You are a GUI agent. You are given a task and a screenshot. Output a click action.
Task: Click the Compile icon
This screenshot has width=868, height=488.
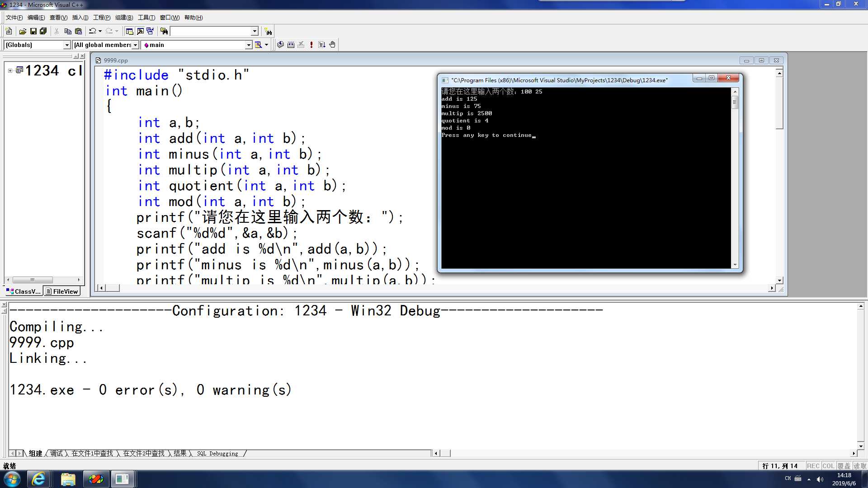pyautogui.click(x=280, y=45)
